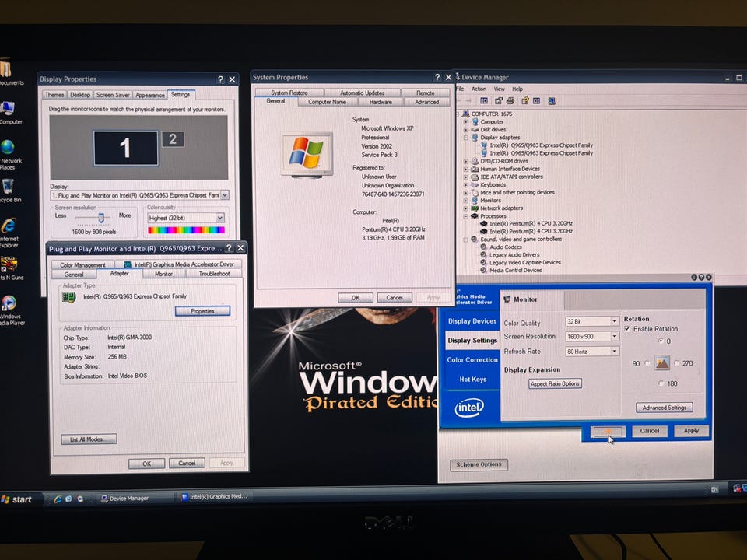Screen dimensions: 747x560
Task: Click Advanced Settings button in Intel panel
Action: 664,408
